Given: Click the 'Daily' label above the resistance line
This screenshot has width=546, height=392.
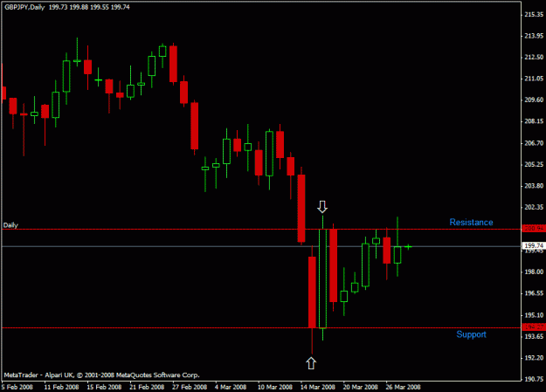Looking at the screenshot, I should coord(10,225).
